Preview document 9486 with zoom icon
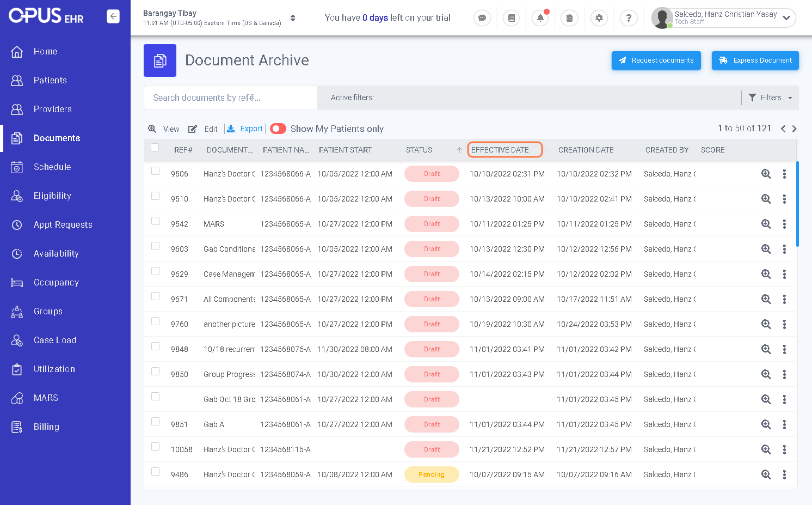Image resolution: width=812 pixels, height=505 pixels. pyautogui.click(x=766, y=474)
